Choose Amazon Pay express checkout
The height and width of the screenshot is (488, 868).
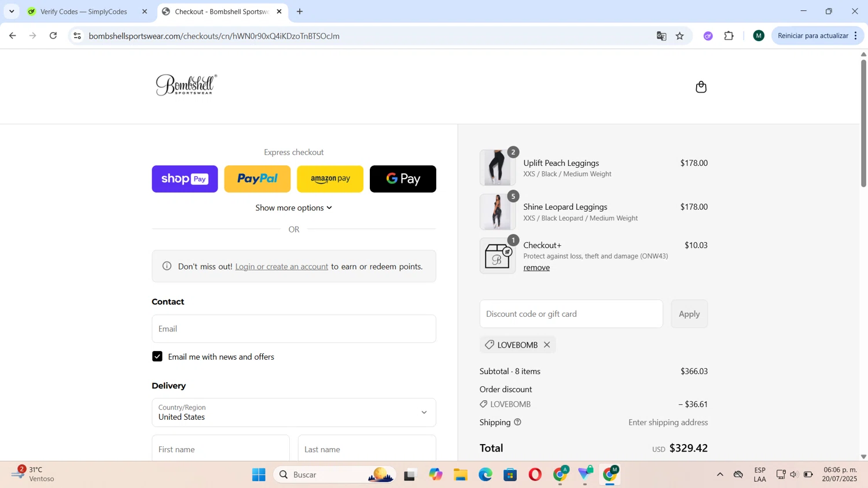(330, 179)
